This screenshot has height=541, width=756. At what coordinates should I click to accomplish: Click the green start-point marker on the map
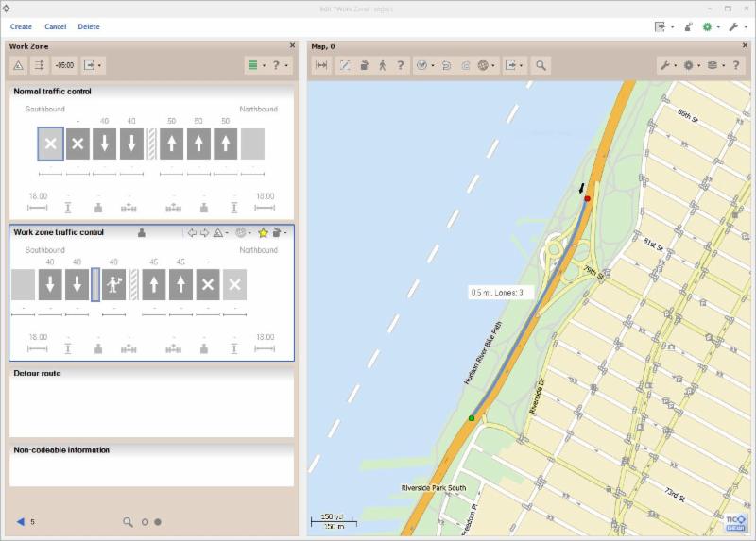pos(472,417)
